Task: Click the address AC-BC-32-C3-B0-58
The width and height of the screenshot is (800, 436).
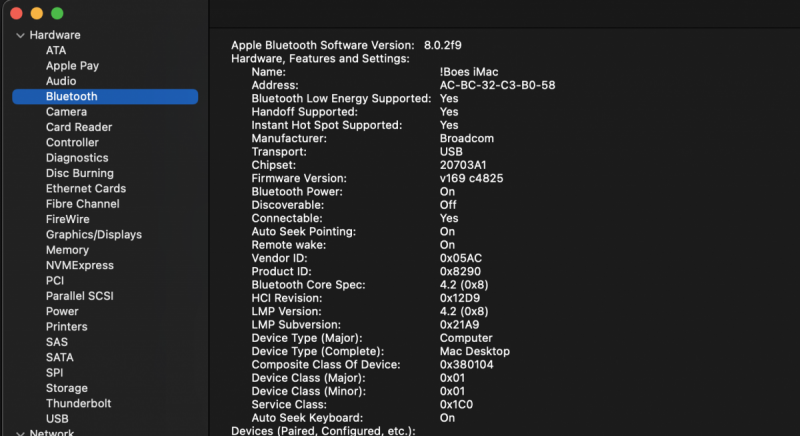Action: (497, 85)
